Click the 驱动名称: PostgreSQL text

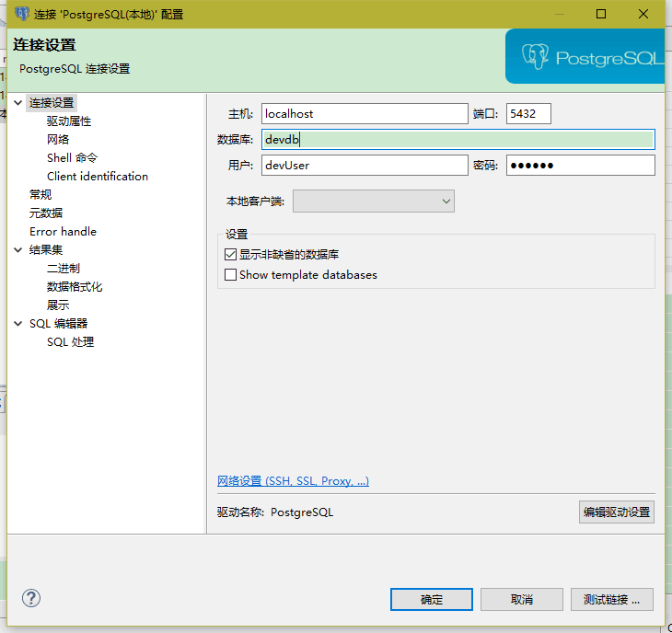pyautogui.click(x=275, y=512)
